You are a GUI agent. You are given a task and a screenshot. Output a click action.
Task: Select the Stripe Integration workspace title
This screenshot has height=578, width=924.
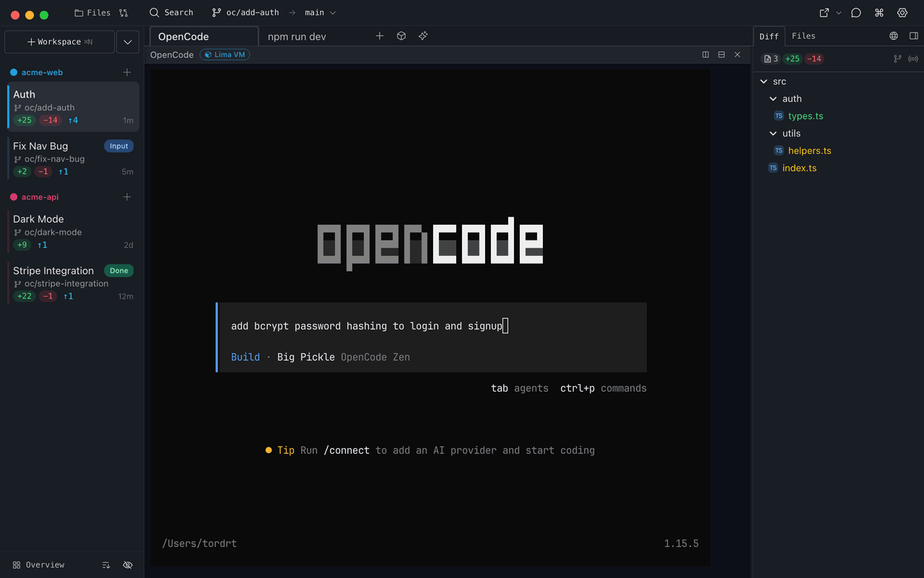tap(53, 270)
